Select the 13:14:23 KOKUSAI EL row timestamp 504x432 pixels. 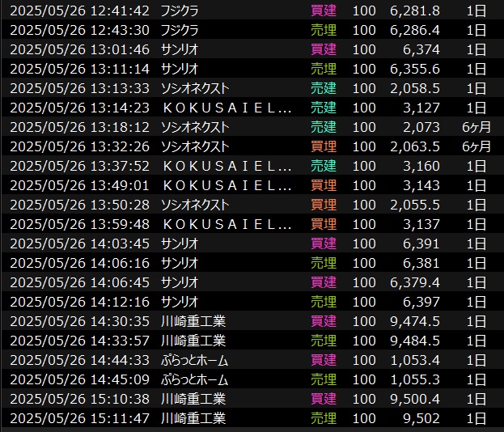pyautogui.click(x=80, y=108)
